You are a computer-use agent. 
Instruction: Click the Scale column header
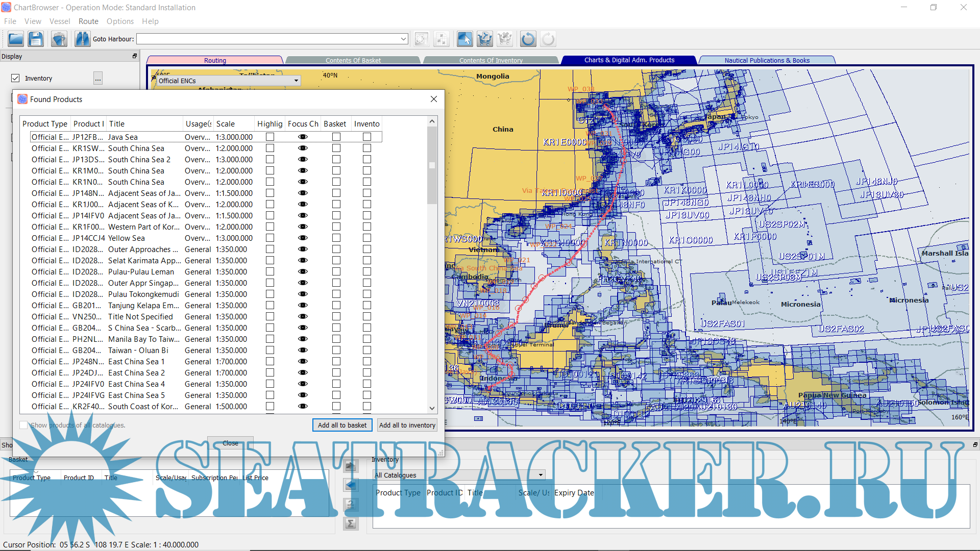point(226,124)
